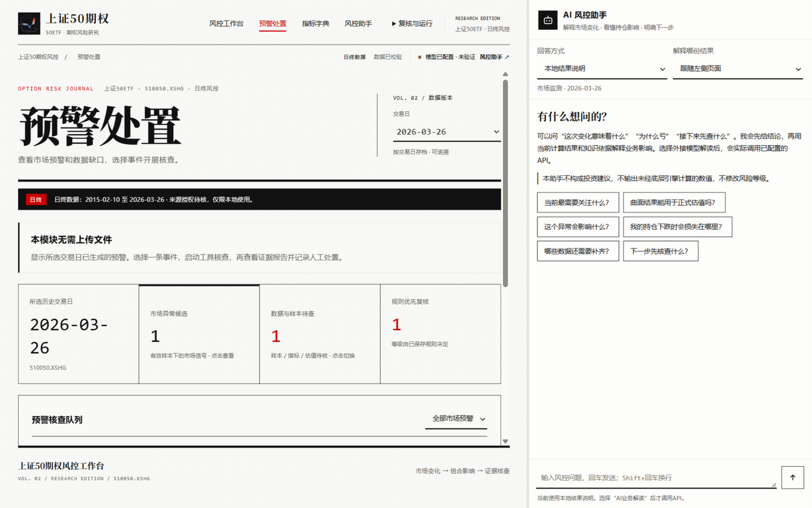Viewport: 812px width, 508px height.
Task: Click breadcrumb link 上证50期权风控
Action: [38, 57]
